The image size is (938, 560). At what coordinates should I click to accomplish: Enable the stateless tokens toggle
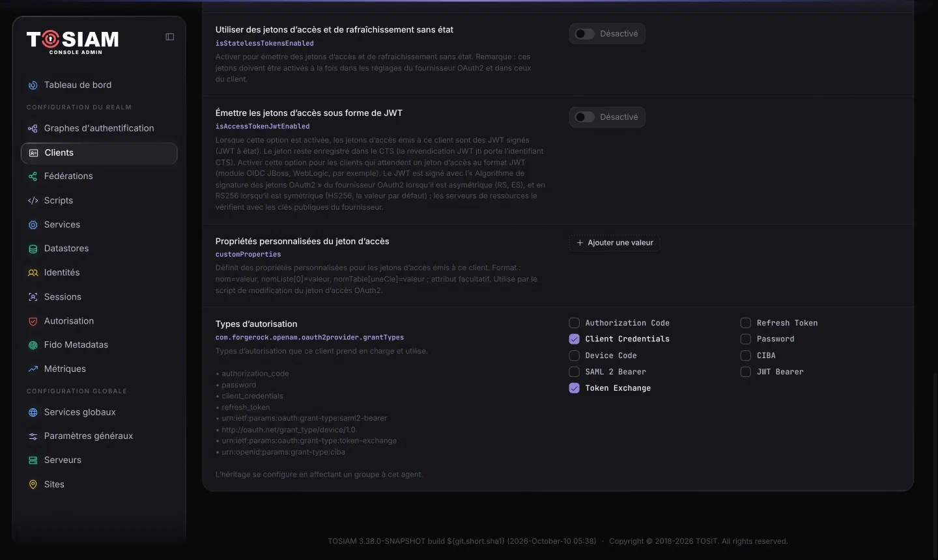click(x=585, y=34)
